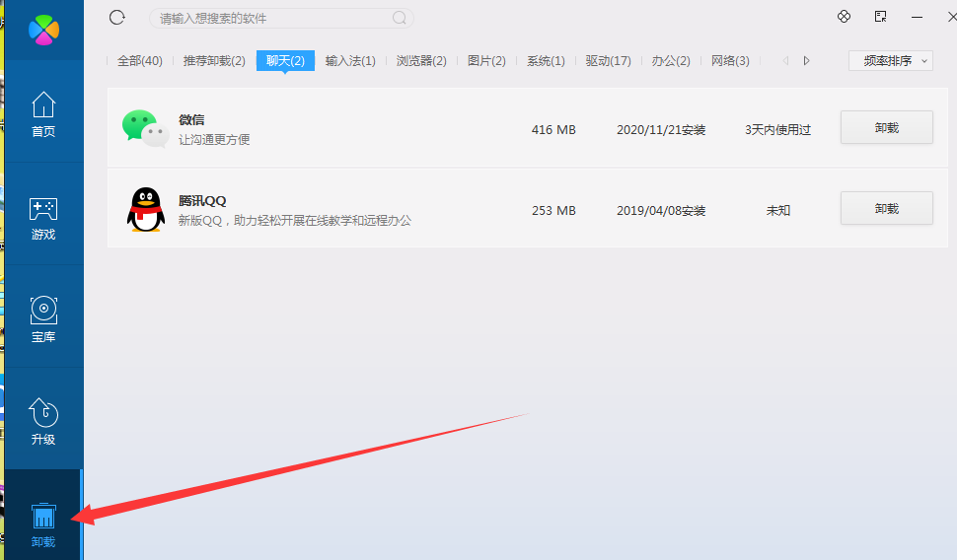
Task: Click the 416 MB size value
Action: point(553,129)
